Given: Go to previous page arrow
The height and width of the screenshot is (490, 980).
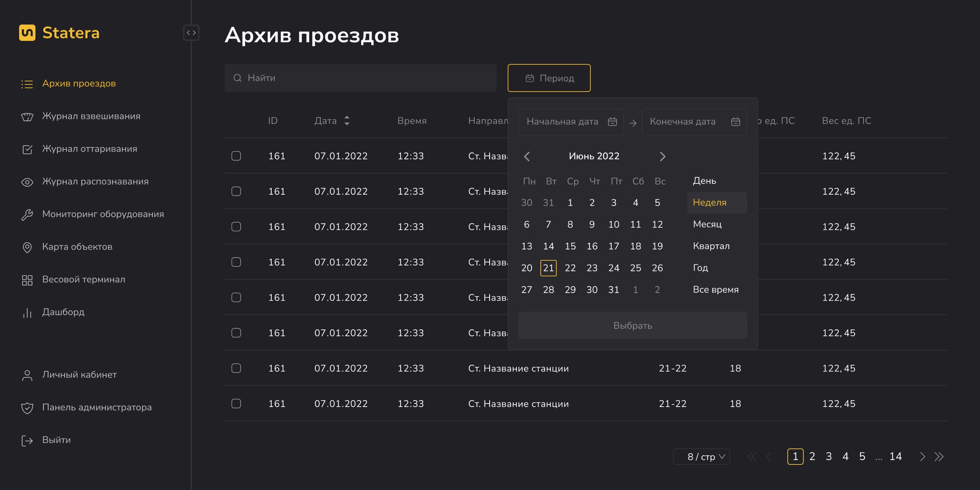Looking at the screenshot, I should tap(769, 457).
